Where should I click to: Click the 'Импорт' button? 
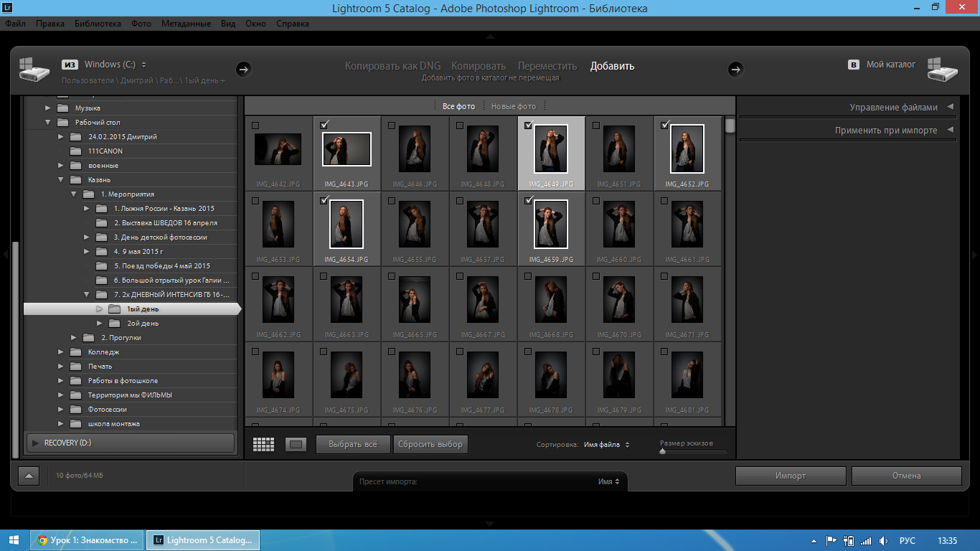tap(790, 476)
